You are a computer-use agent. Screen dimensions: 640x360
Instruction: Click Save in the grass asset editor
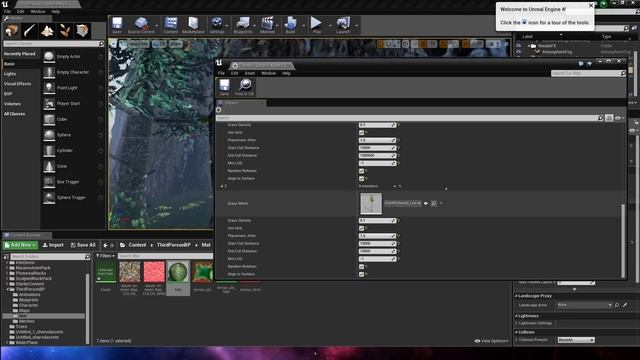pos(224,87)
